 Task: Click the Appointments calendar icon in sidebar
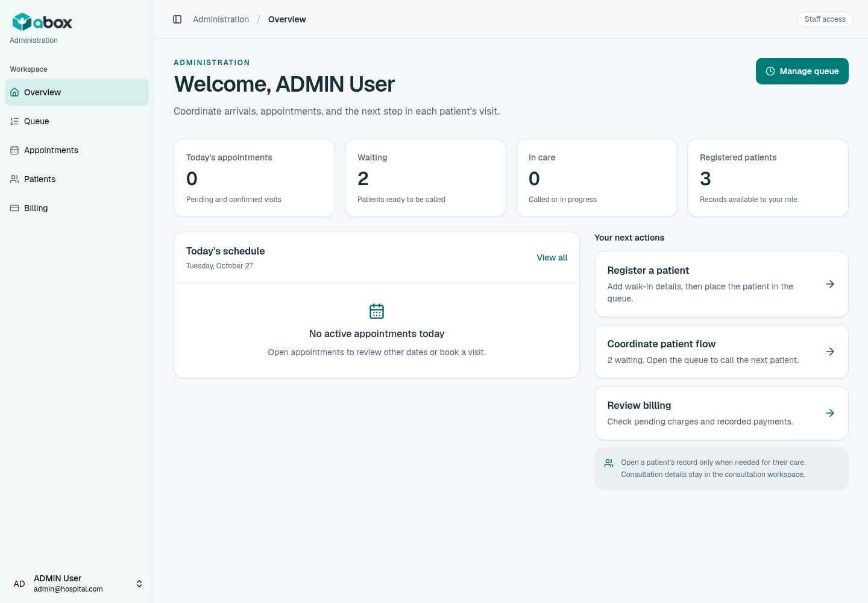coord(14,150)
